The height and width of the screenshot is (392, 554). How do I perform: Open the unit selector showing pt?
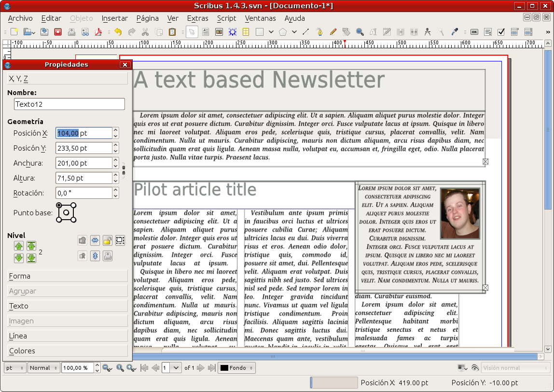point(15,368)
